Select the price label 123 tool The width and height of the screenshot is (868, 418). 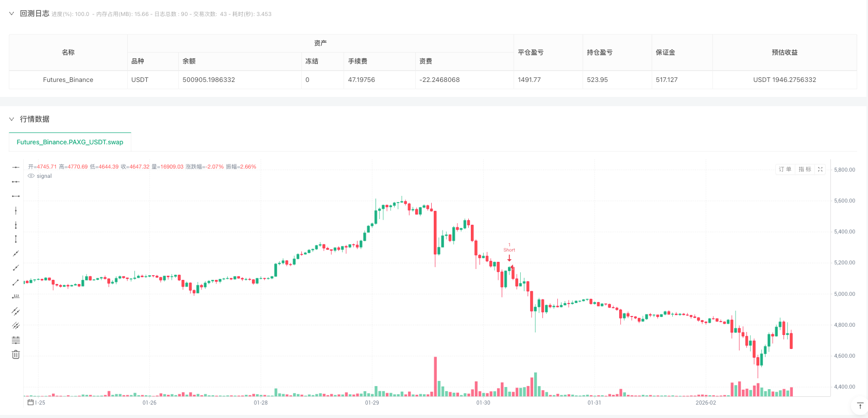(15, 296)
